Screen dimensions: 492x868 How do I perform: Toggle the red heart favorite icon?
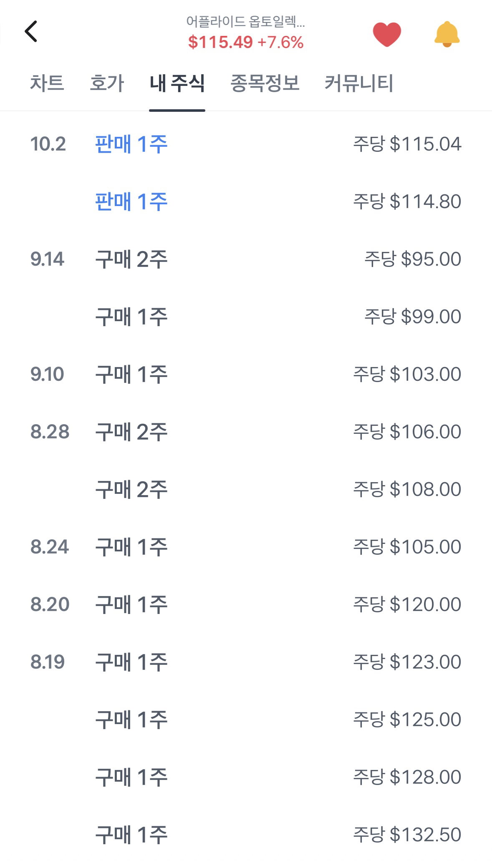[387, 34]
